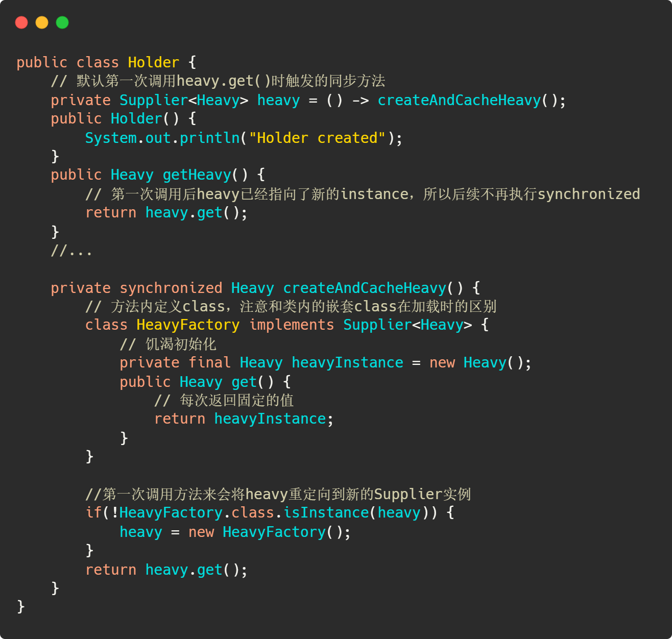Click the red close dot
The width and height of the screenshot is (672, 639).
(x=21, y=22)
